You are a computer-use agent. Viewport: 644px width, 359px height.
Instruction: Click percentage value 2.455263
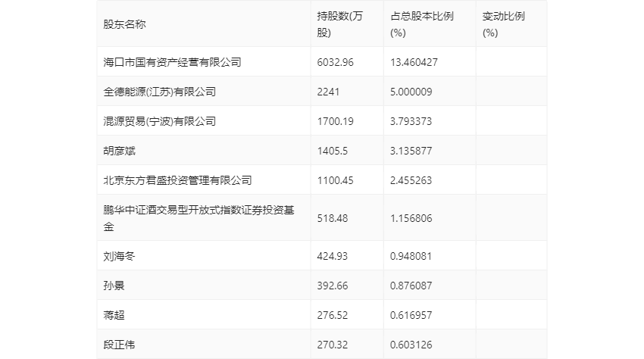coord(411,180)
